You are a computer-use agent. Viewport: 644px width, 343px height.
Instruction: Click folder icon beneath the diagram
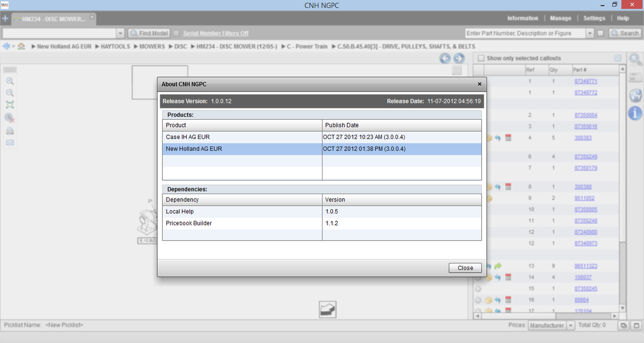[328, 309]
